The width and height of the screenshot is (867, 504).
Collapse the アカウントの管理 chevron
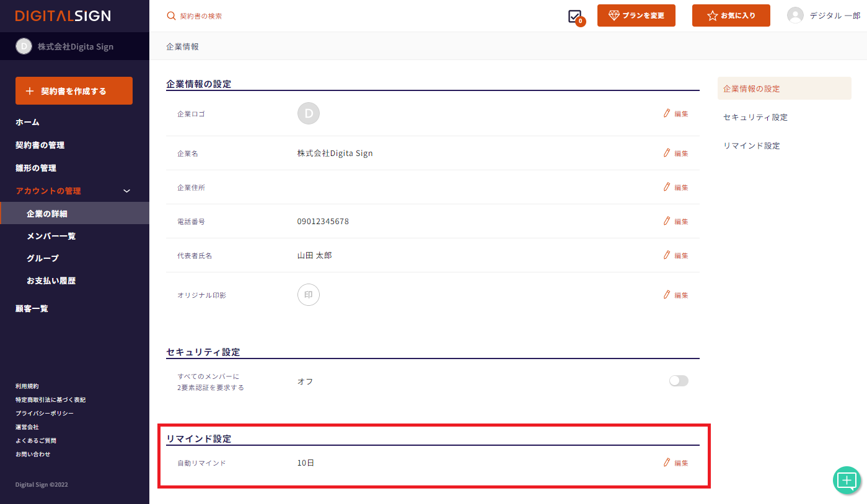tap(127, 191)
